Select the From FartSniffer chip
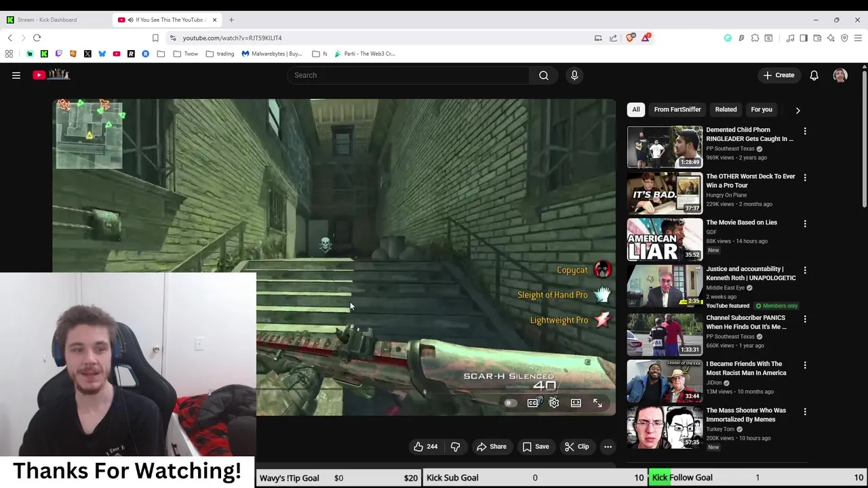This screenshot has width=868, height=488. (x=677, y=109)
